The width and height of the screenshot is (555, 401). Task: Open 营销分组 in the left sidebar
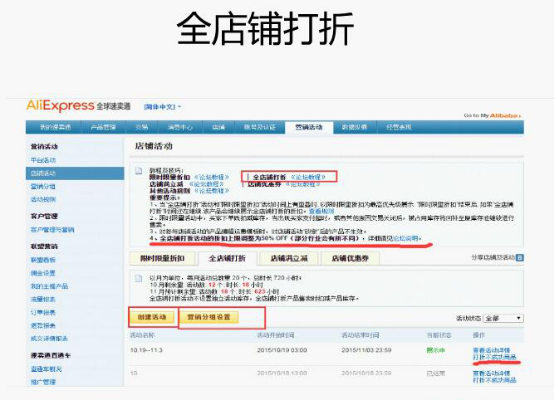(x=43, y=186)
